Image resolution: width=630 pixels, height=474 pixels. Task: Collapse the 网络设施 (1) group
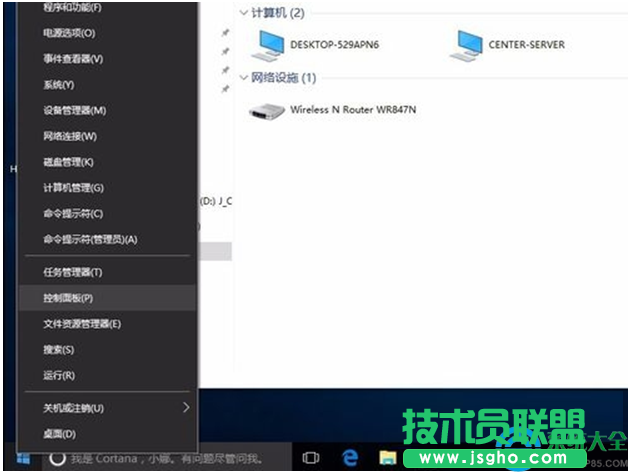tap(244, 78)
